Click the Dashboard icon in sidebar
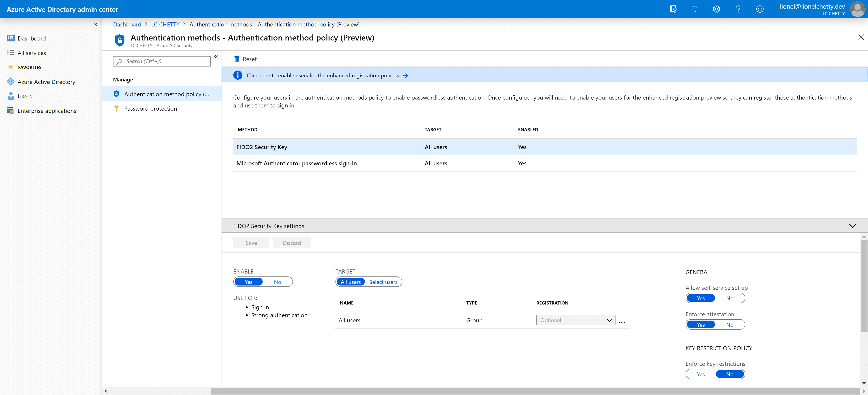The width and height of the screenshot is (868, 395). (32, 38)
